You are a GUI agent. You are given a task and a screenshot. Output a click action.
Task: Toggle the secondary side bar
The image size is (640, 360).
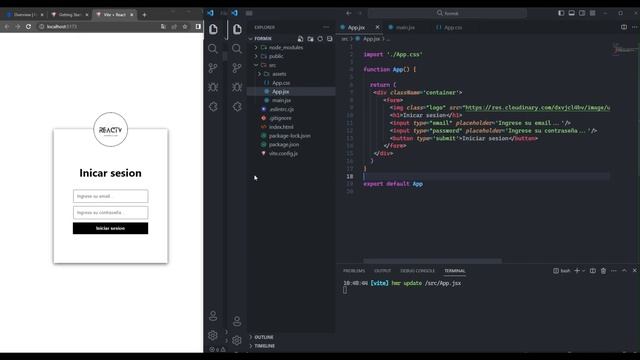pyautogui.click(x=582, y=13)
